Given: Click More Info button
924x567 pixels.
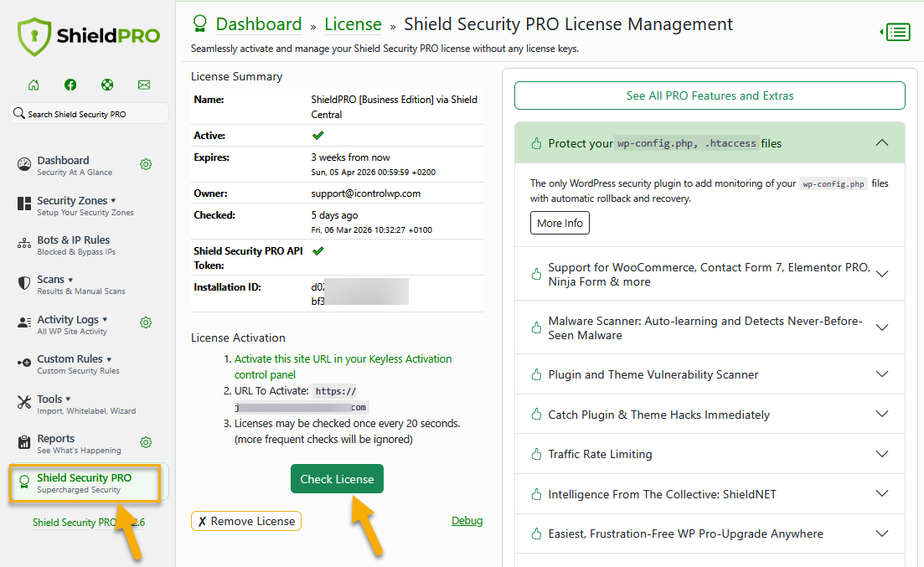Looking at the screenshot, I should (x=560, y=223).
